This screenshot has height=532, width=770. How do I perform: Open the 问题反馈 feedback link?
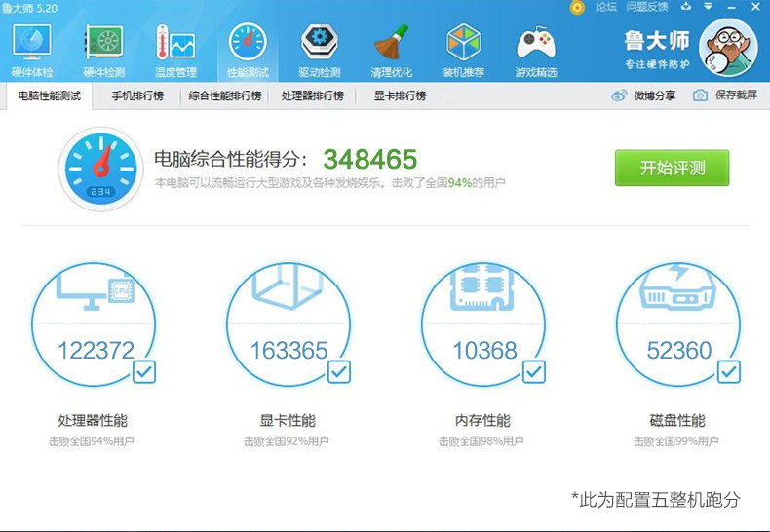(x=647, y=7)
